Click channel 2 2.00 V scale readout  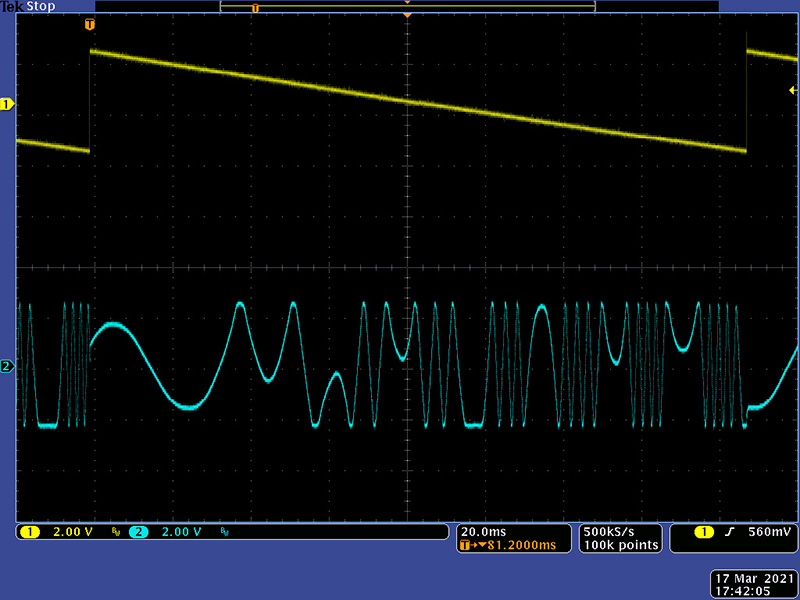click(181, 532)
